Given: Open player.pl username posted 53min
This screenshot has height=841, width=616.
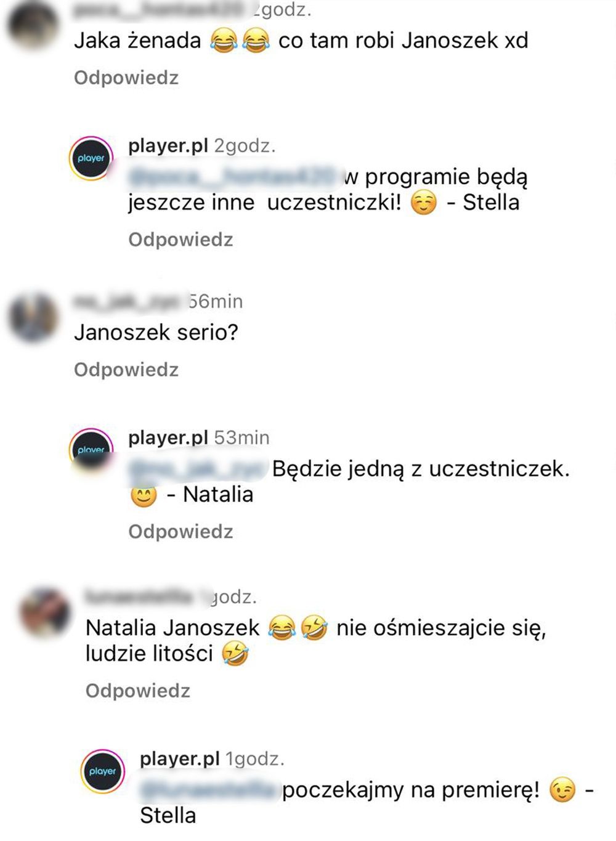Looking at the screenshot, I should (168, 437).
